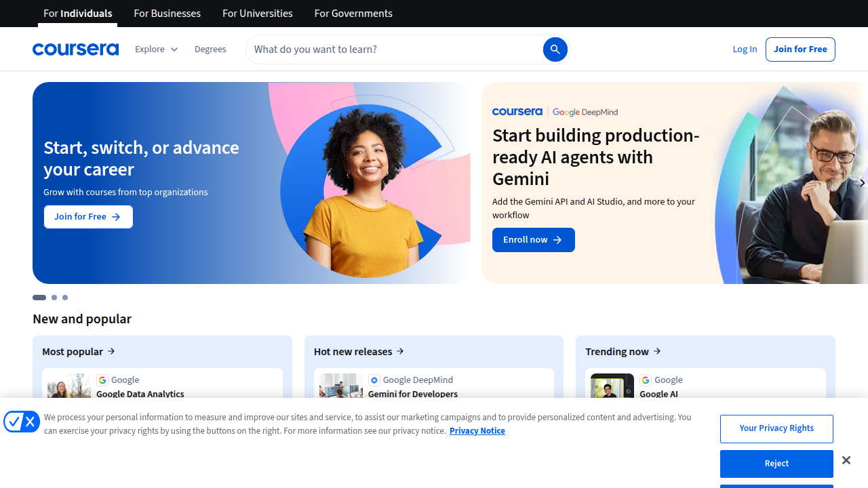Open the Trending now link
Screen dimensions: 868x488
623,351
